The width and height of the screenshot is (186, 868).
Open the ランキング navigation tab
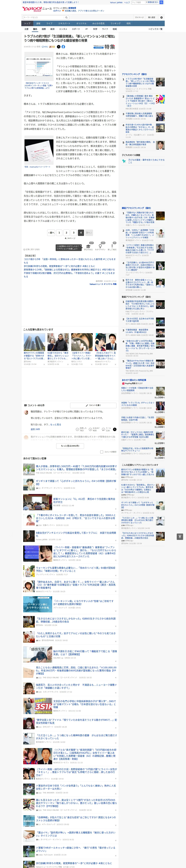115,24
